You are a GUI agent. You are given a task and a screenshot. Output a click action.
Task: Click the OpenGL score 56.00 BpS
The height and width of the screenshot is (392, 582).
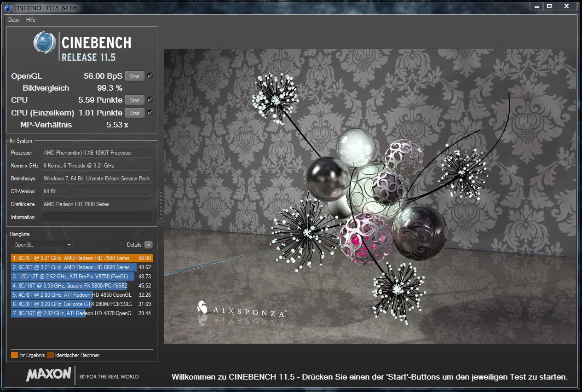coord(103,76)
